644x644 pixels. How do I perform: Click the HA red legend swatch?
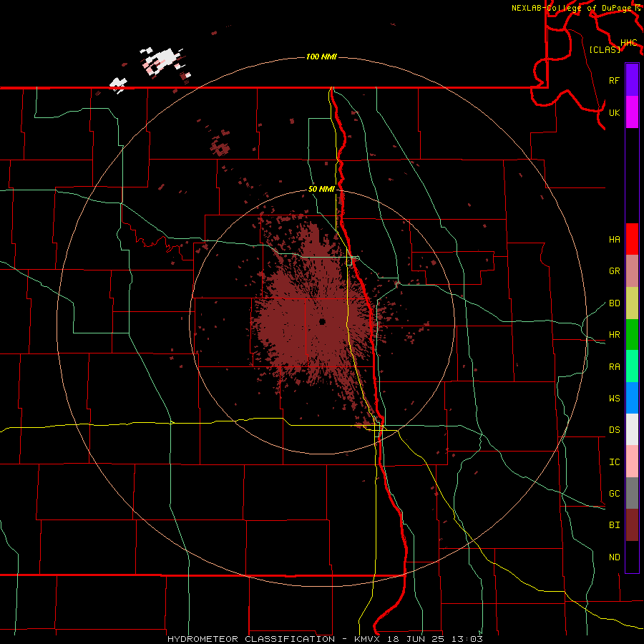[x=632, y=239]
